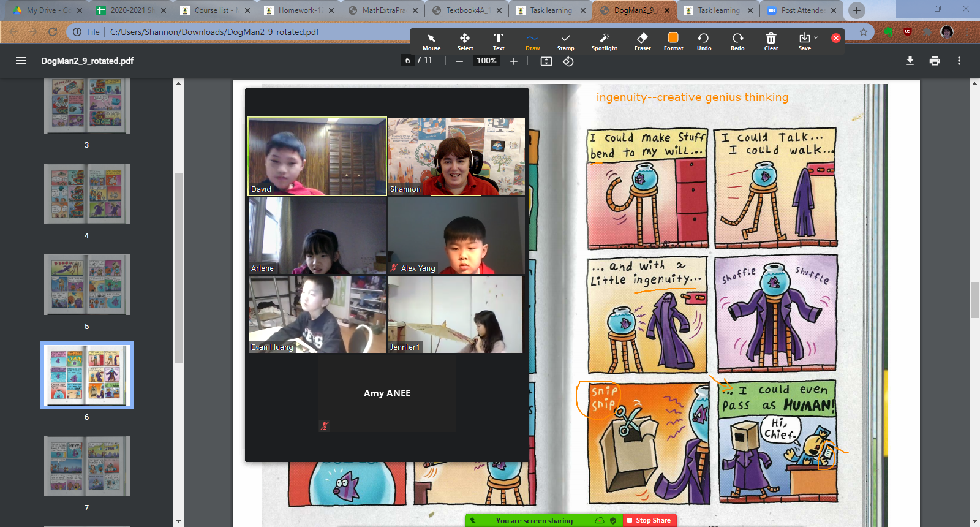Close the annotation toolbar
This screenshot has height=527, width=980.
point(835,38)
